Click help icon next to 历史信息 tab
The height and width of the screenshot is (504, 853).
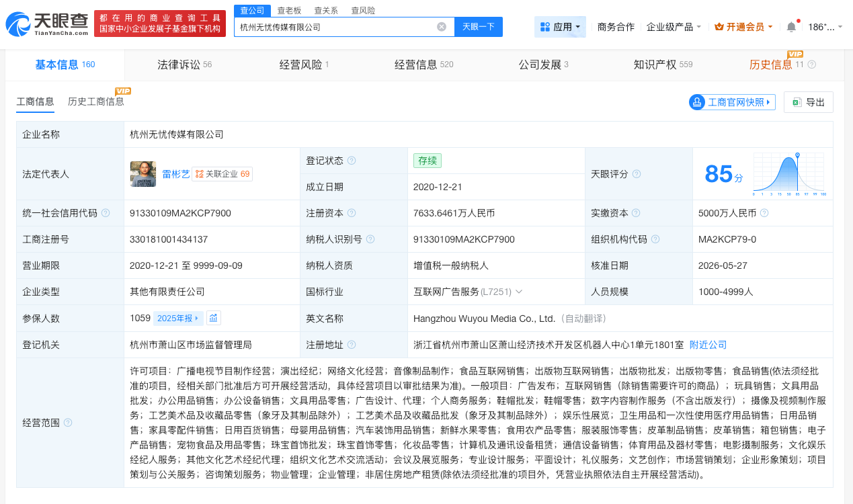click(811, 65)
